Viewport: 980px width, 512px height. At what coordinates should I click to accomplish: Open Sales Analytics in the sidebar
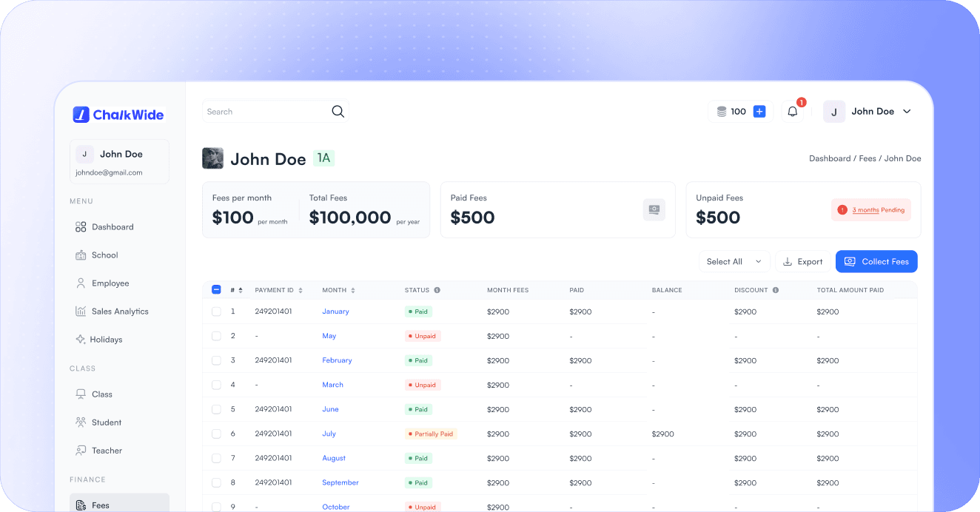click(119, 311)
